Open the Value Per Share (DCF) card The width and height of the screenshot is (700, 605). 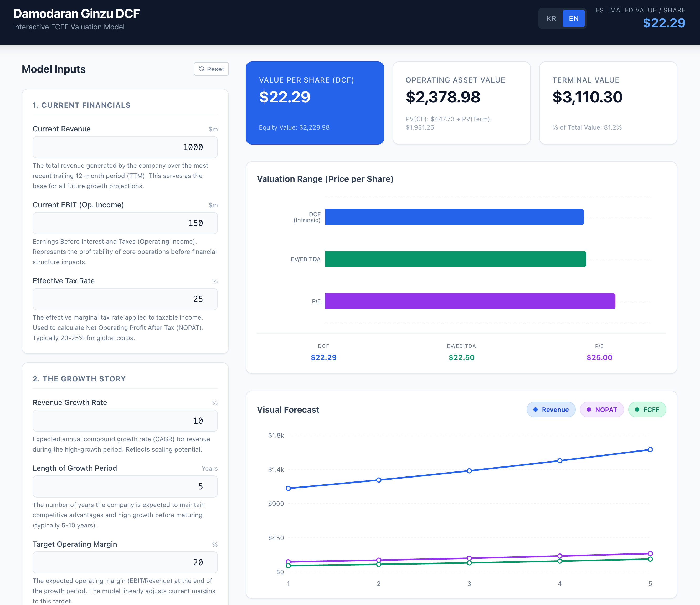[315, 103]
